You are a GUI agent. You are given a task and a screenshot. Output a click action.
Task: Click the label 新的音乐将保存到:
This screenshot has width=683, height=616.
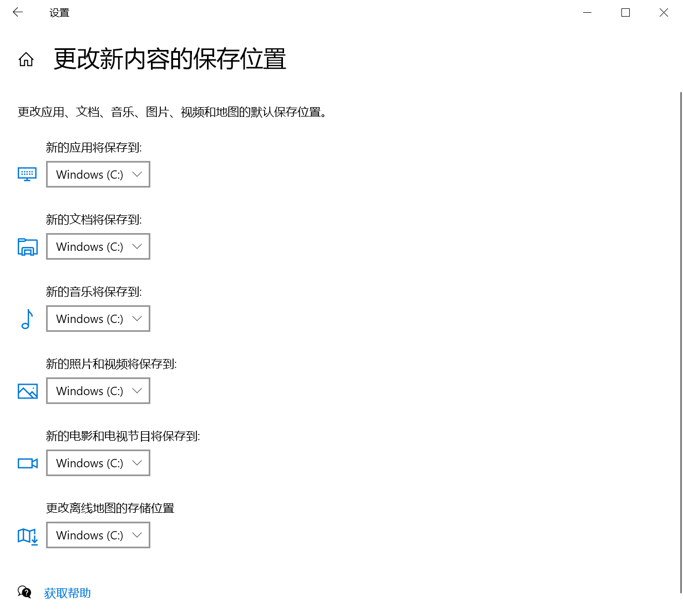pos(94,292)
